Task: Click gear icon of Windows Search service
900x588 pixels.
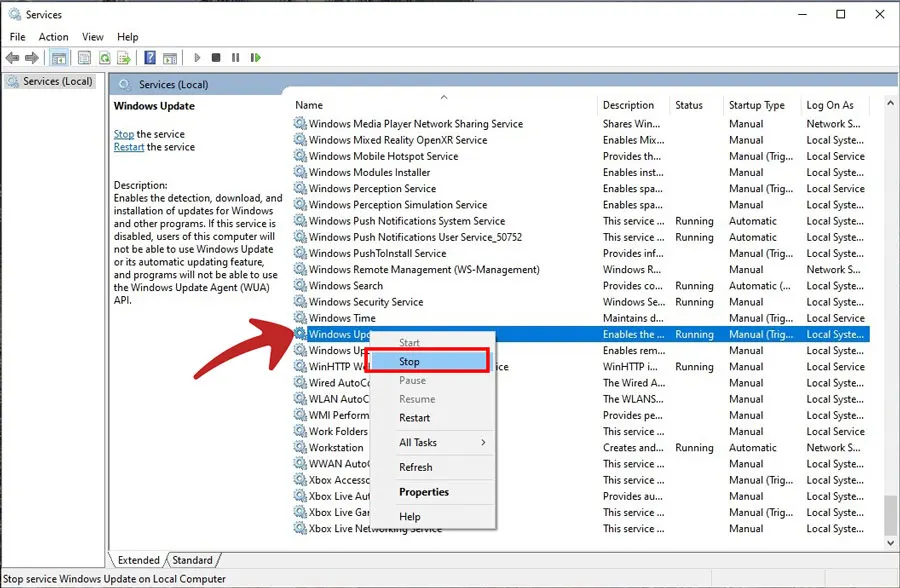Action: click(300, 285)
